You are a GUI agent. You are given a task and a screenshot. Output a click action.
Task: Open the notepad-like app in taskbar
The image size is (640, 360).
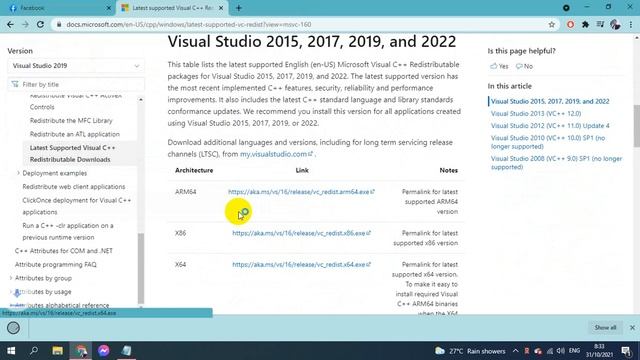[x=127, y=351]
